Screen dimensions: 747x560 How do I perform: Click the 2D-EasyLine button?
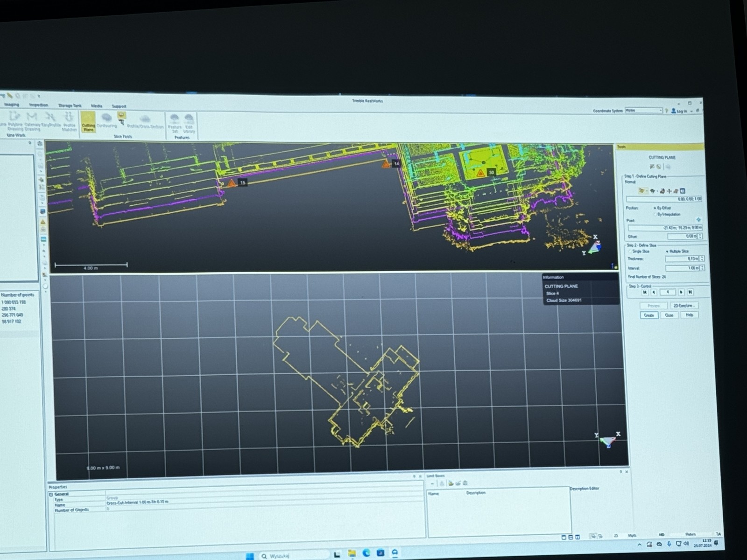[x=684, y=306]
